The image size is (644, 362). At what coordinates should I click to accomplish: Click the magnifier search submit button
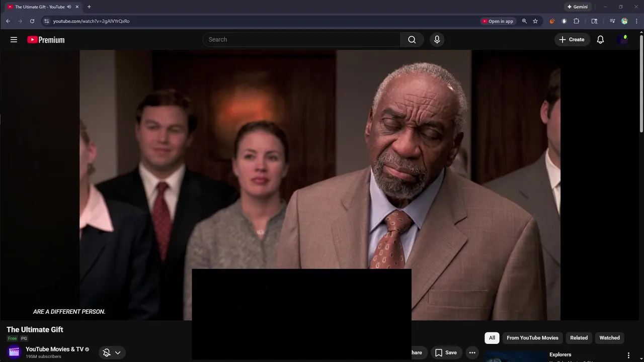412,40
